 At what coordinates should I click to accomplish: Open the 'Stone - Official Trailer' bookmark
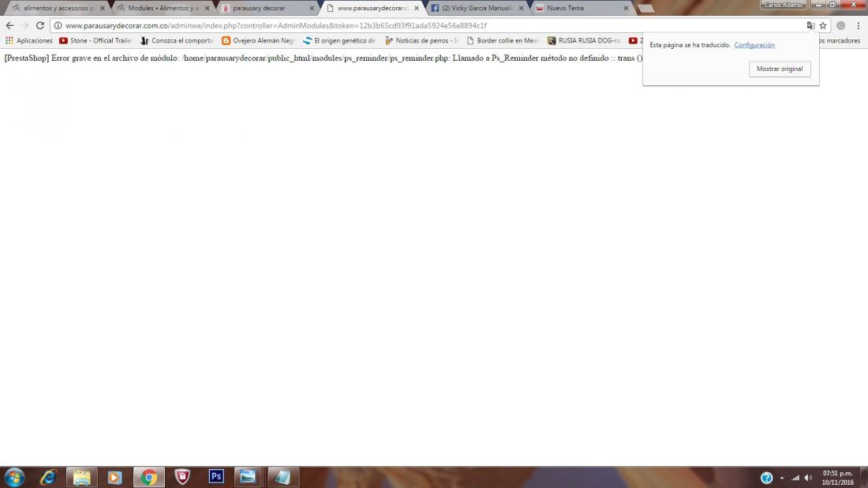coord(95,40)
